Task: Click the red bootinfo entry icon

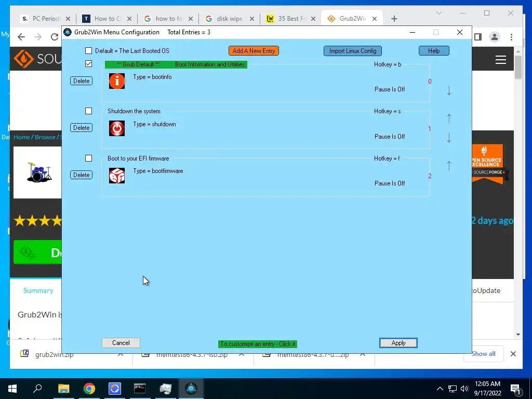Action: (117, 81)
